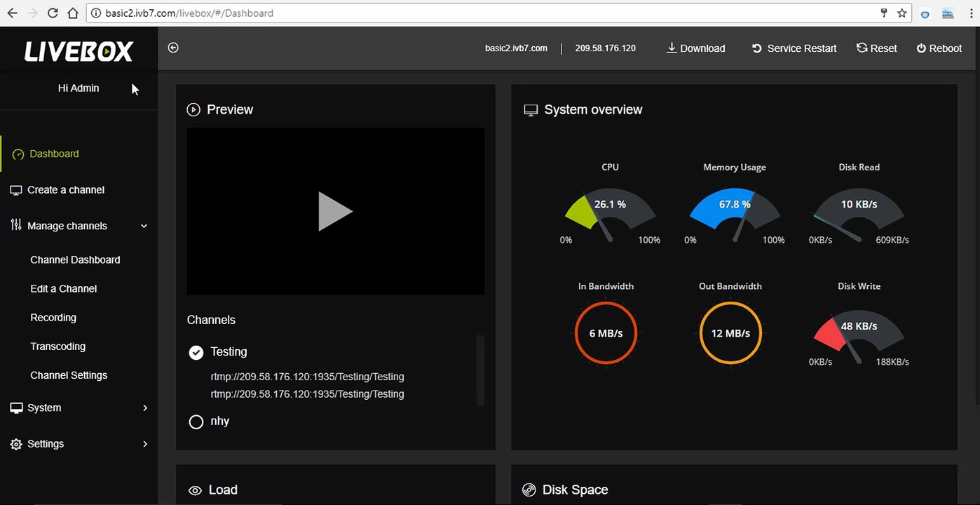Select the nhy channel radio button

(196, 422)
